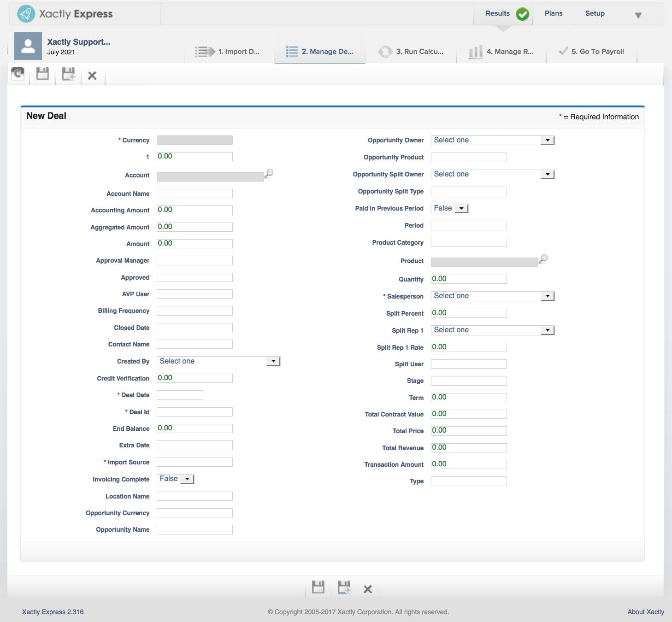Go to step 3 Run Calcu... tab
This screenshot has height=622, width=672.
411,52
